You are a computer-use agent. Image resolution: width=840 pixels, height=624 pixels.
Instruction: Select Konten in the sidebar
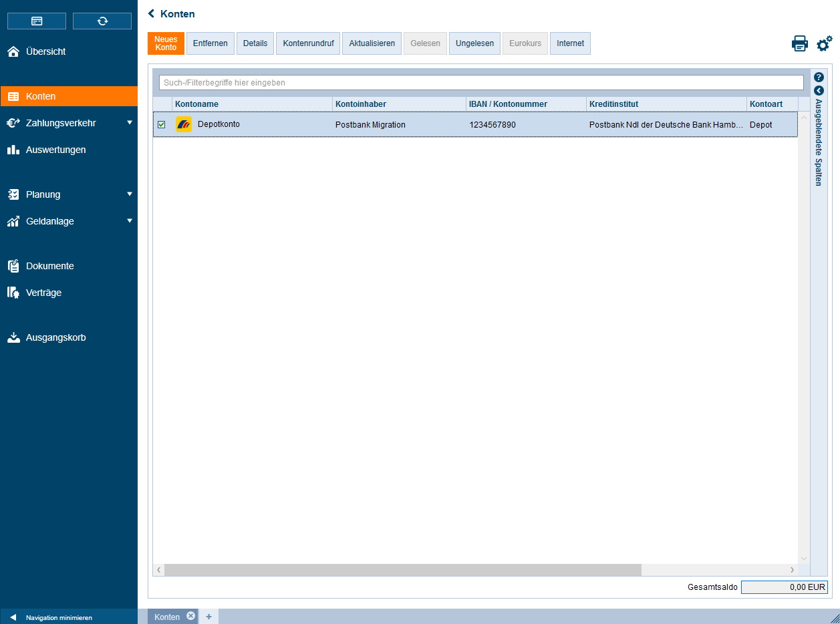tap(69, 96)
